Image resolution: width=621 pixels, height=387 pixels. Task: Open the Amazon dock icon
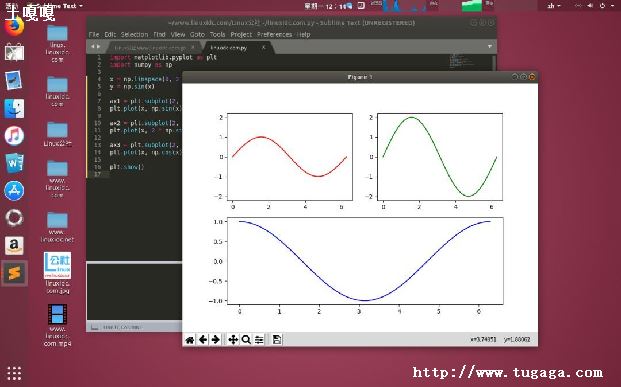pos(14,246)
